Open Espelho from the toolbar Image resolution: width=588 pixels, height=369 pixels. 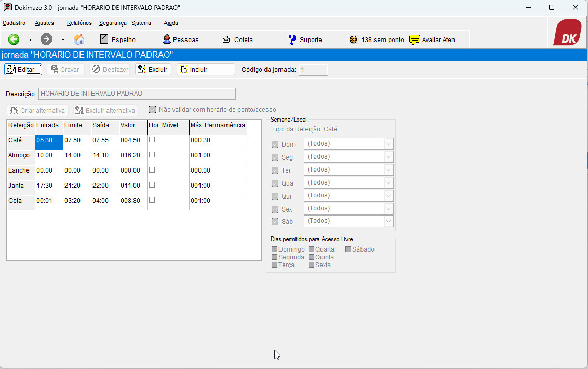point(117,39)
